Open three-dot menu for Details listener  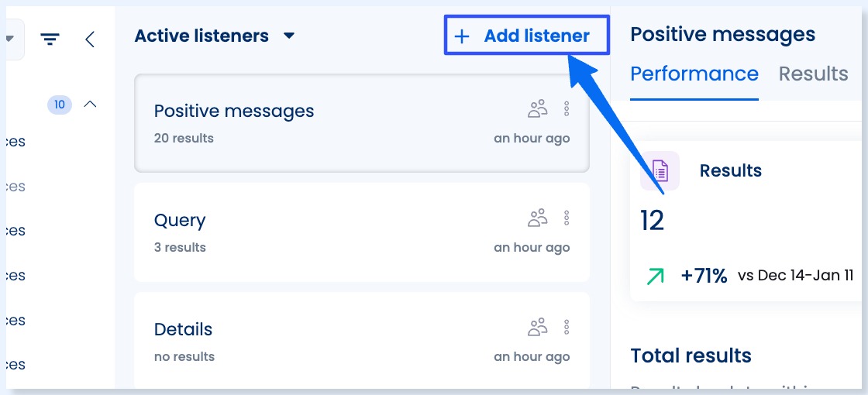pyautogui.click(x=567, y=328)
